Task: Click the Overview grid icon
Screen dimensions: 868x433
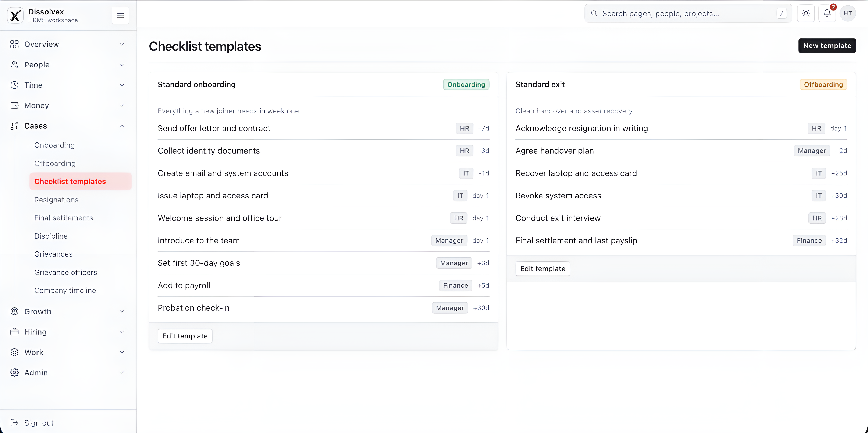Action: 14,44
